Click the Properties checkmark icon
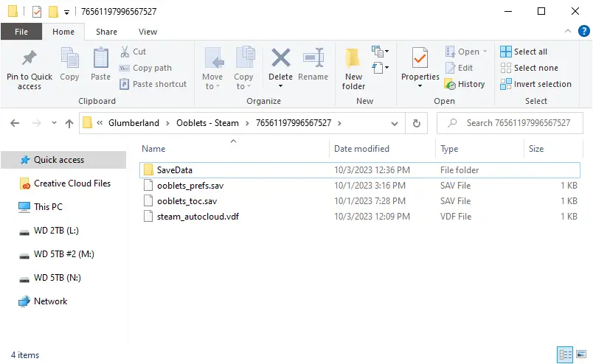This screenshot has height=364, width=593. pos(420,59)
